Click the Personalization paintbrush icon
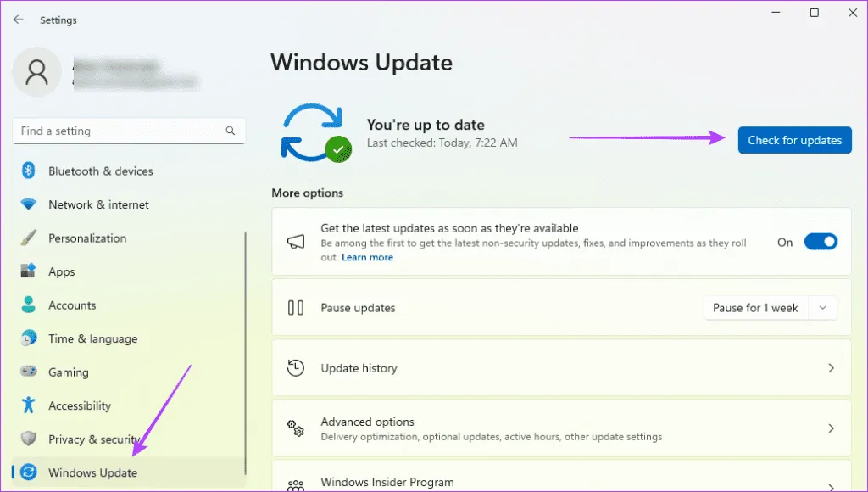 click(29, 238)
